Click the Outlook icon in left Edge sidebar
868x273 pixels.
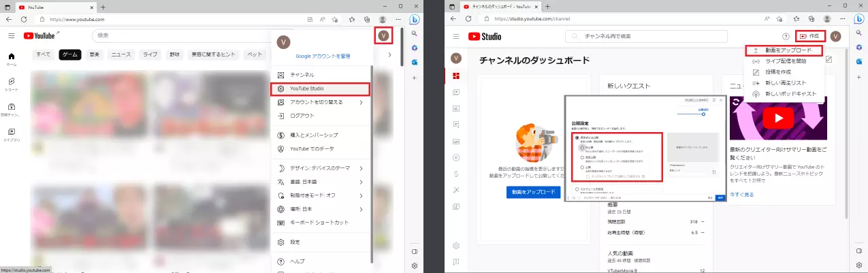pos(414,62)
